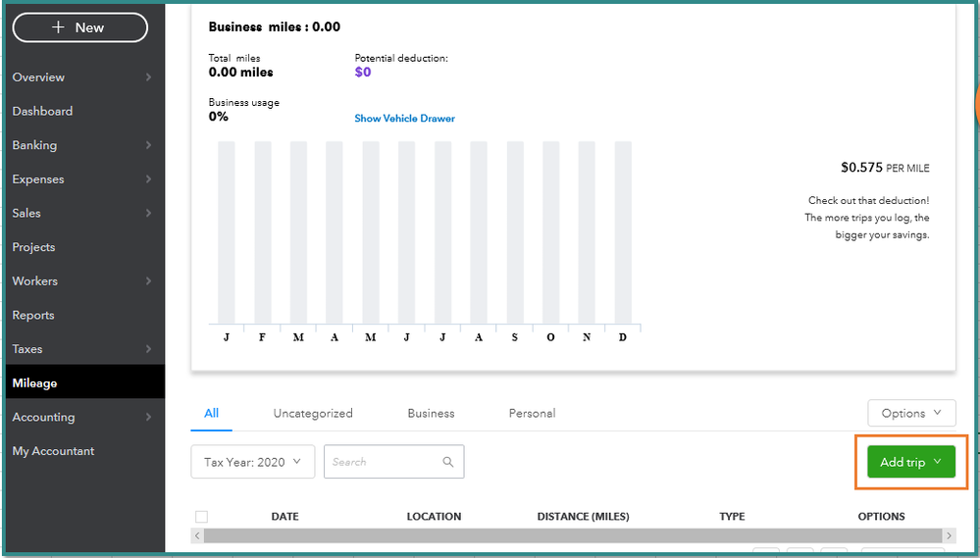Select Mileage in sidebar
Screen dimensions: 980x558
(x=85, y=382)
